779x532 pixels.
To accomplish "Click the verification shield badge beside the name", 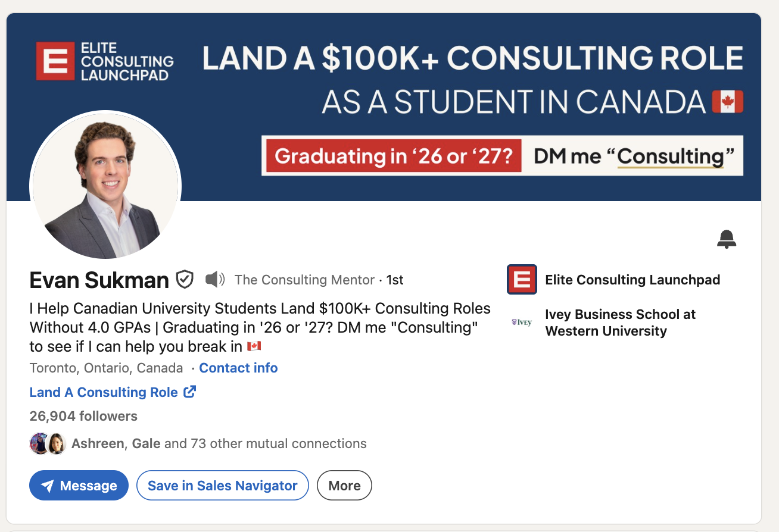I will click(x=185, y=279).
